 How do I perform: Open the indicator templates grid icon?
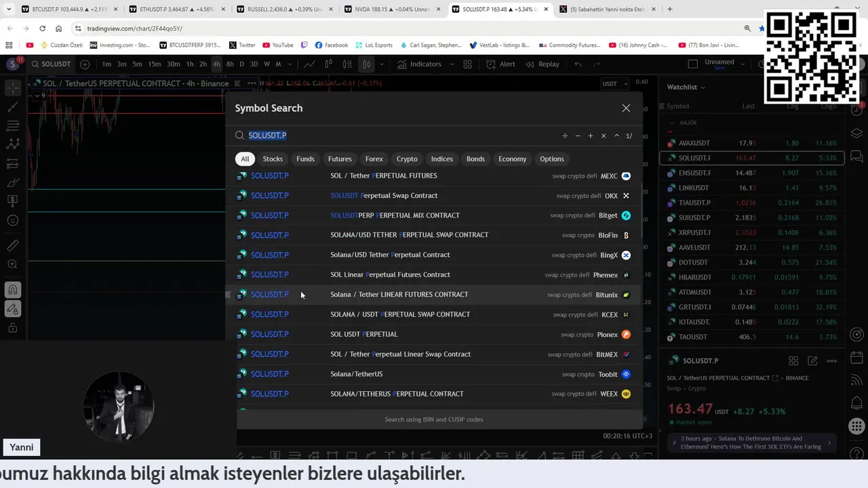(x=467, y=64)
